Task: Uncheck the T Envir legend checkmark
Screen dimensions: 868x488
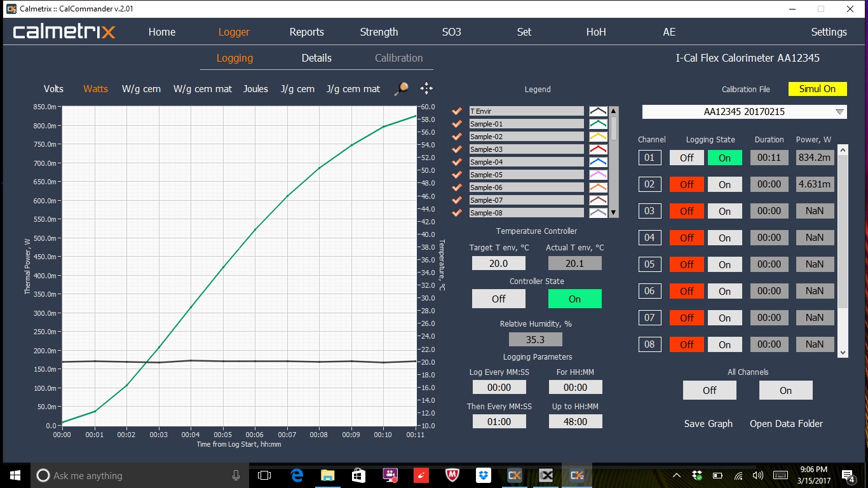Action: [457, 111]
